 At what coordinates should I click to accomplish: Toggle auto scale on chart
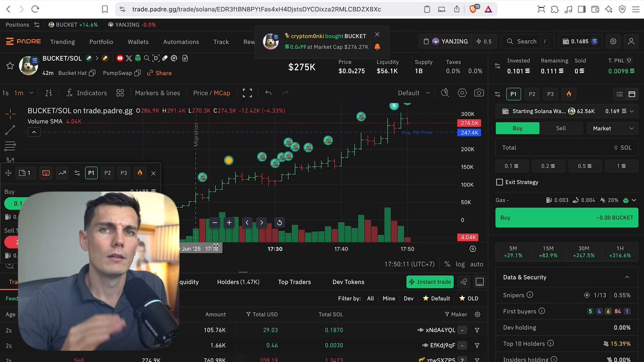point(477,264)
